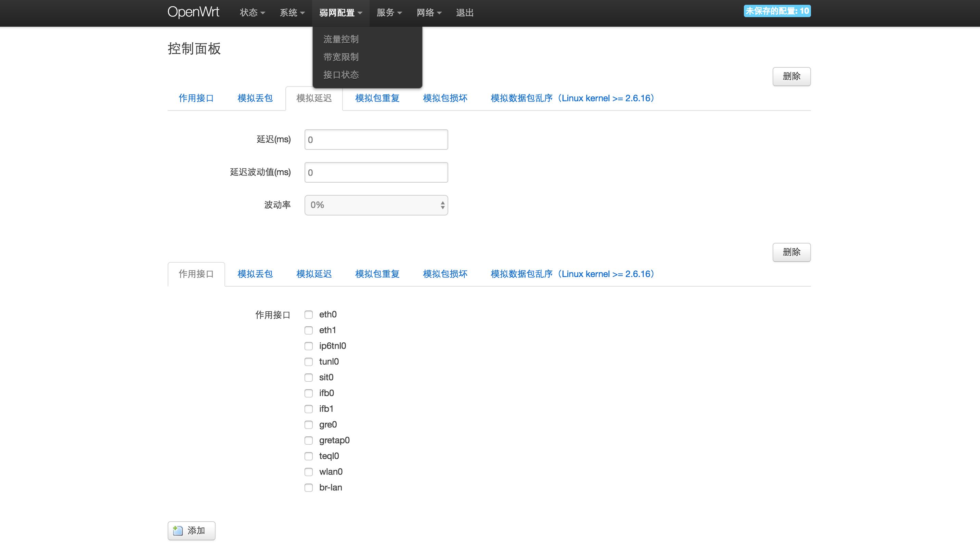Image resolution: width=980 pixels, height=551 pixels.
Task: Click the add button with plus icon
Action: point(191,530)
